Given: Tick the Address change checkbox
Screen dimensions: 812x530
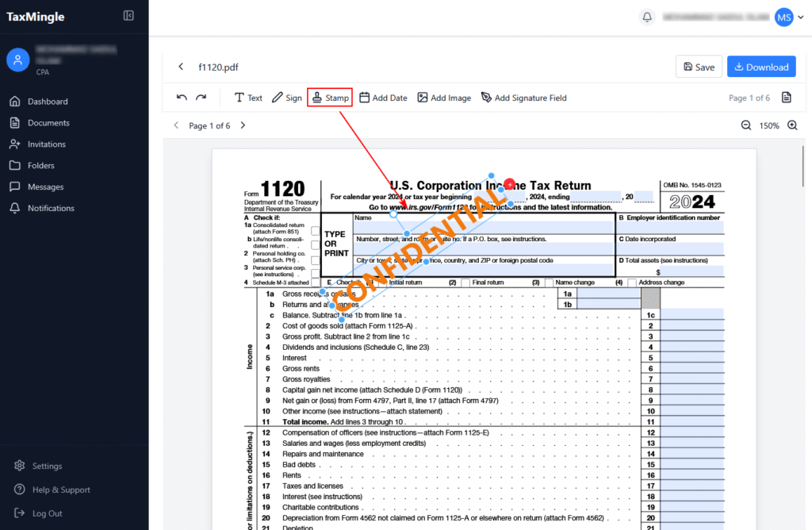Looking at the screenshot, I should click(632, 282).
